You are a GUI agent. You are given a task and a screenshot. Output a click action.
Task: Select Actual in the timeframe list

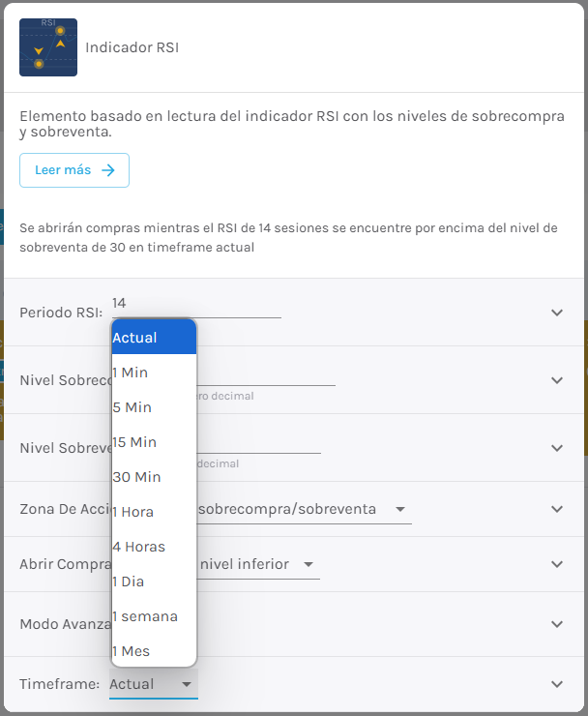click(x=154, y=337)
